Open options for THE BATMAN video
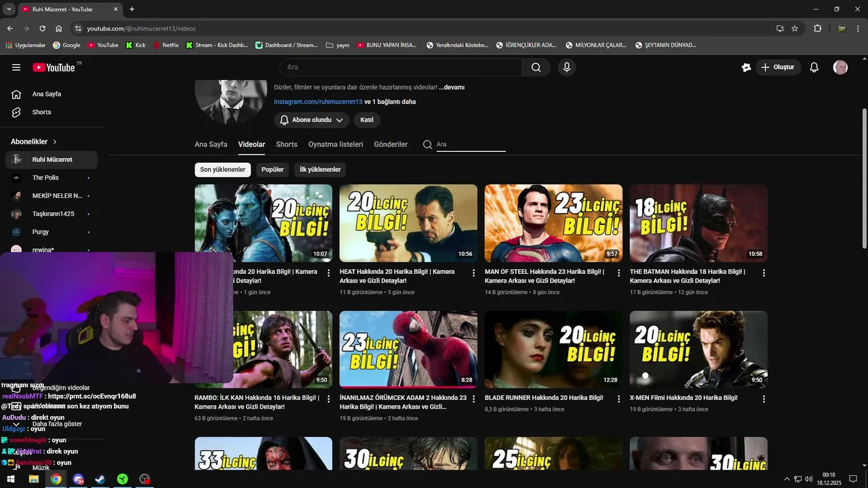Viewport: 868px width, 488px height. pos(764,273)
